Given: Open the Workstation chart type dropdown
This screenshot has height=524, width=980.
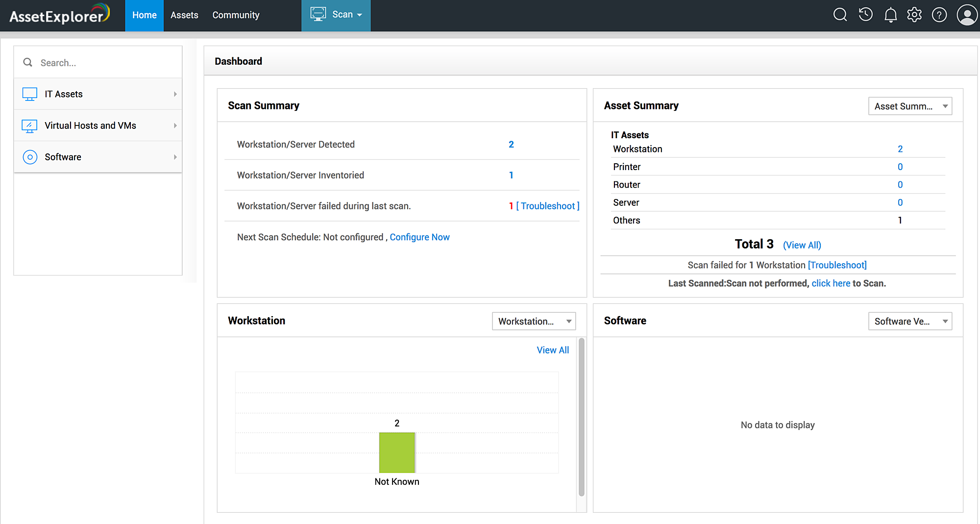Looking at the screenshot, I should point(534,321).
